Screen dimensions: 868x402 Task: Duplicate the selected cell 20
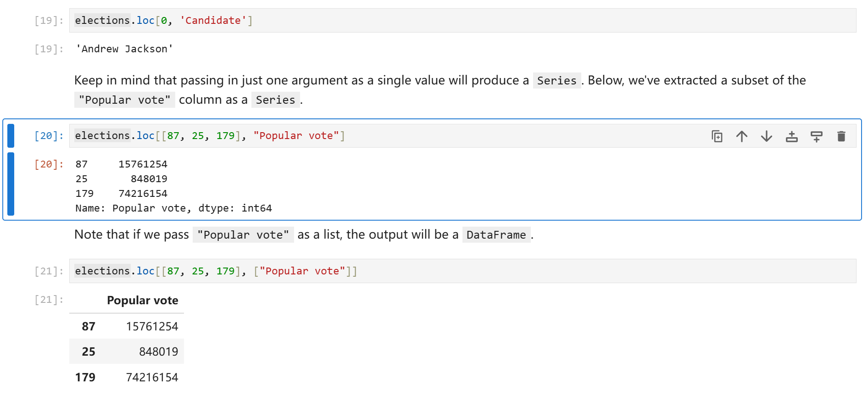(x=717, y=136)
